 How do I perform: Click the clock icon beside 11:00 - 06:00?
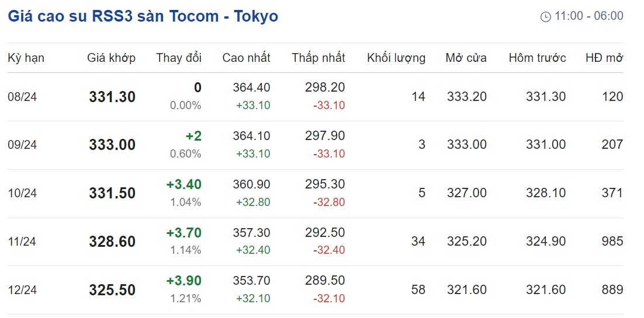click(545, 17)
